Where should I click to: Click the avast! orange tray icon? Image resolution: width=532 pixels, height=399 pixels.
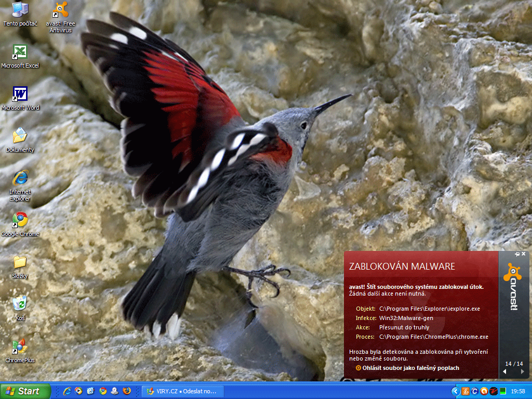click(x=484, y=391)
